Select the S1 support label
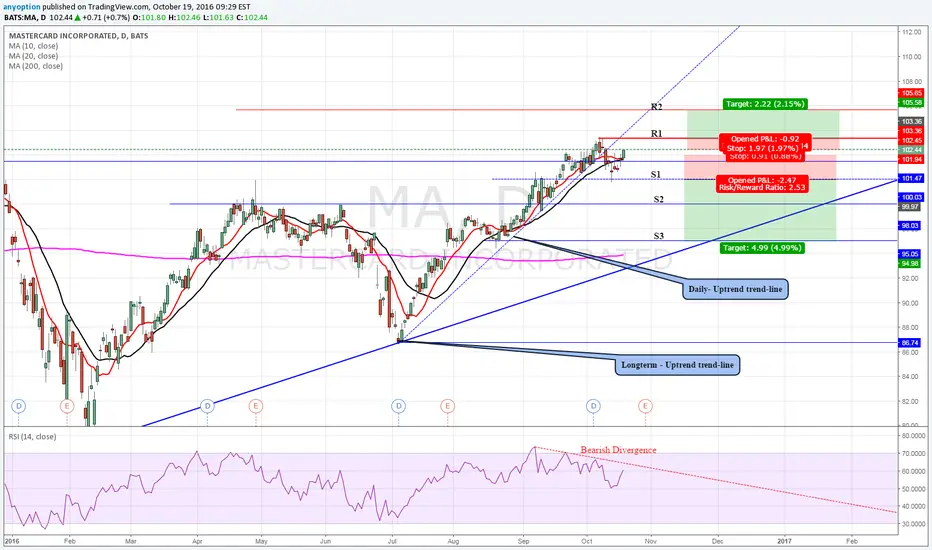 point(656,175)
